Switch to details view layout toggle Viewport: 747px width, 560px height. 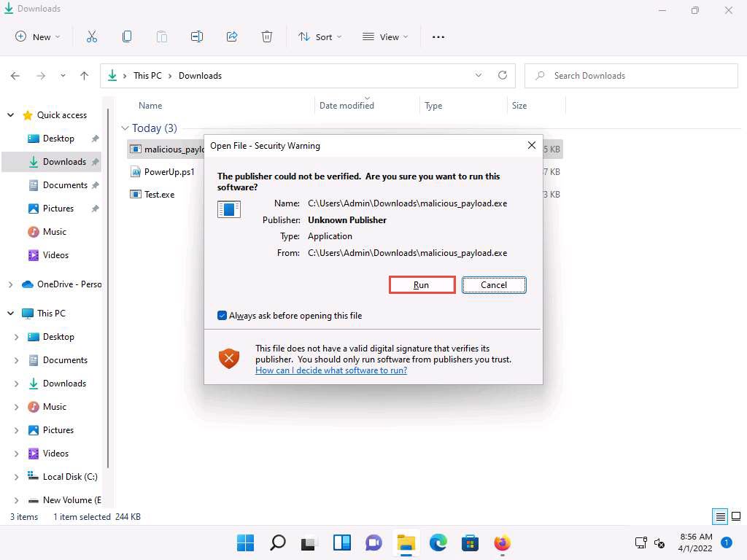point(720,517)
